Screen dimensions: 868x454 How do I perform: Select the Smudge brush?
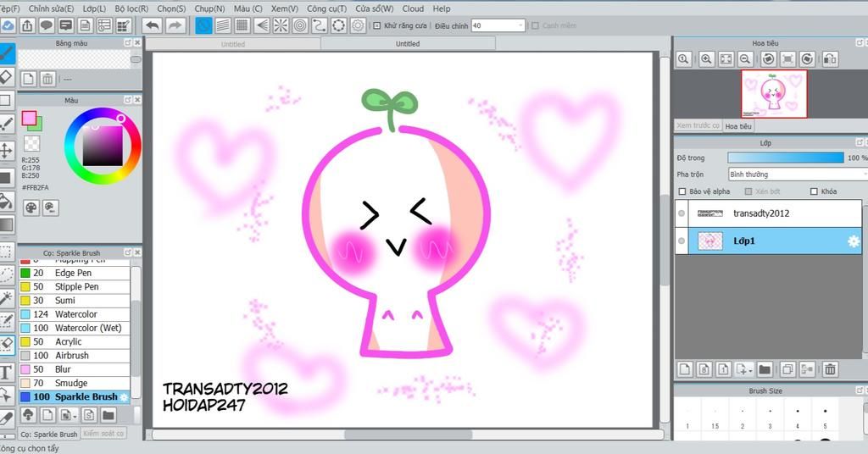(x=75, y=383)
